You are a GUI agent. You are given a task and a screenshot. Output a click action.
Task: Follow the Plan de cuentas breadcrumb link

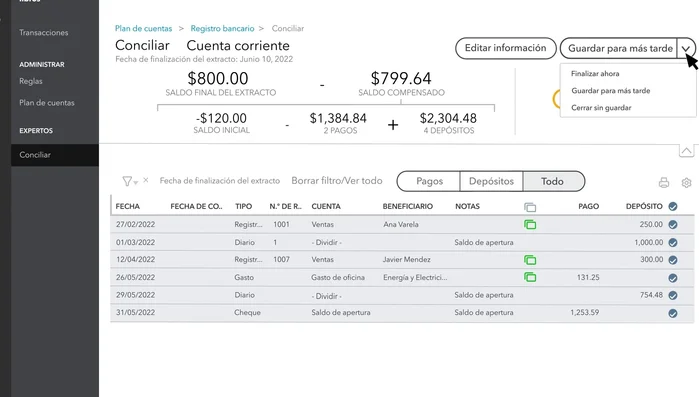click(144, 29)
